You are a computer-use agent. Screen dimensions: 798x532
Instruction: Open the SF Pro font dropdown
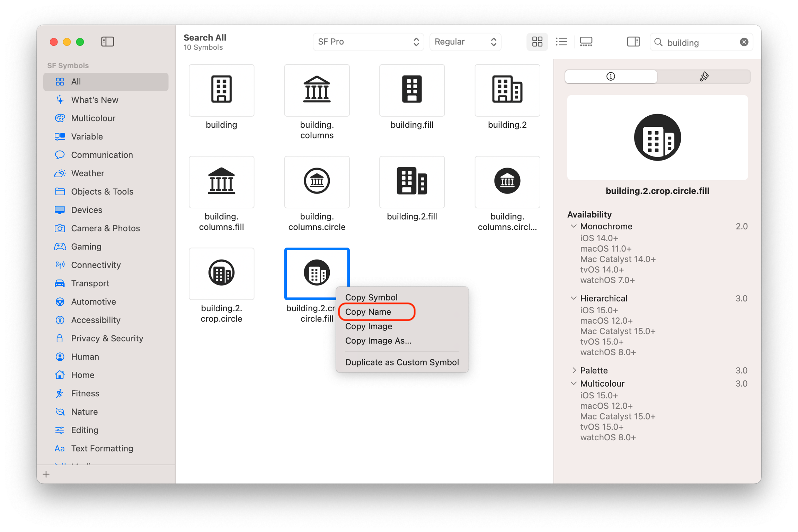click(x=368, y=42)
